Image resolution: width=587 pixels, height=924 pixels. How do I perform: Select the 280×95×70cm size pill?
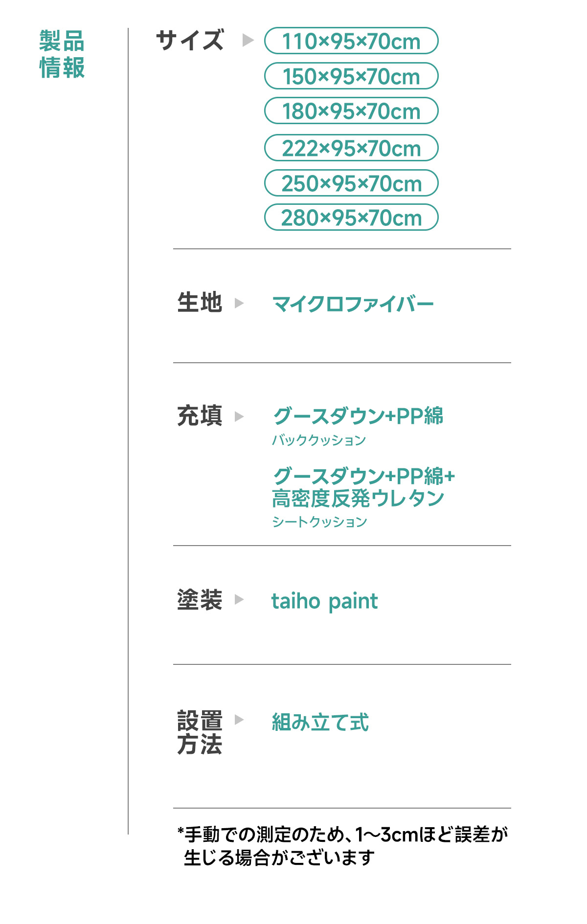(x=351, y=218)
